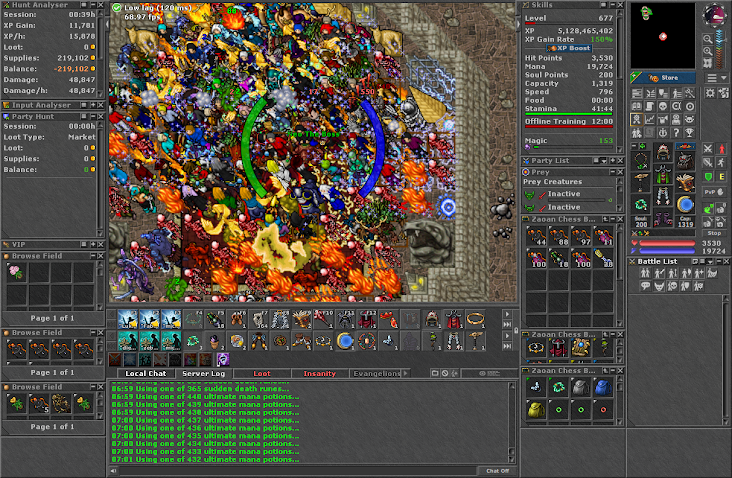Screen dimensions: 732x478
Task: Use the F12 red armor hotkey
Action: [367, 320]
